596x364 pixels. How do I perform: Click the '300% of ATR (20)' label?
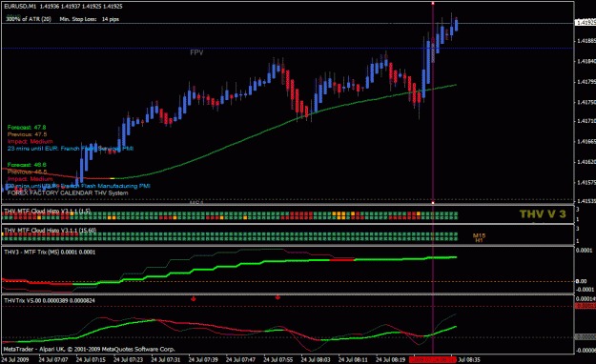pos(29,19)
